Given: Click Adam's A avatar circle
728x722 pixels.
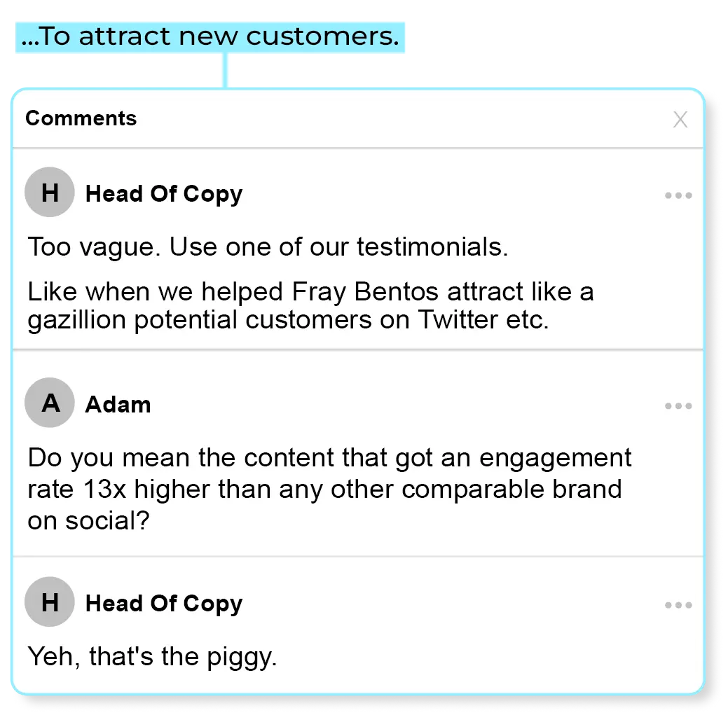Looking at the screenshot, I should 50,403.
